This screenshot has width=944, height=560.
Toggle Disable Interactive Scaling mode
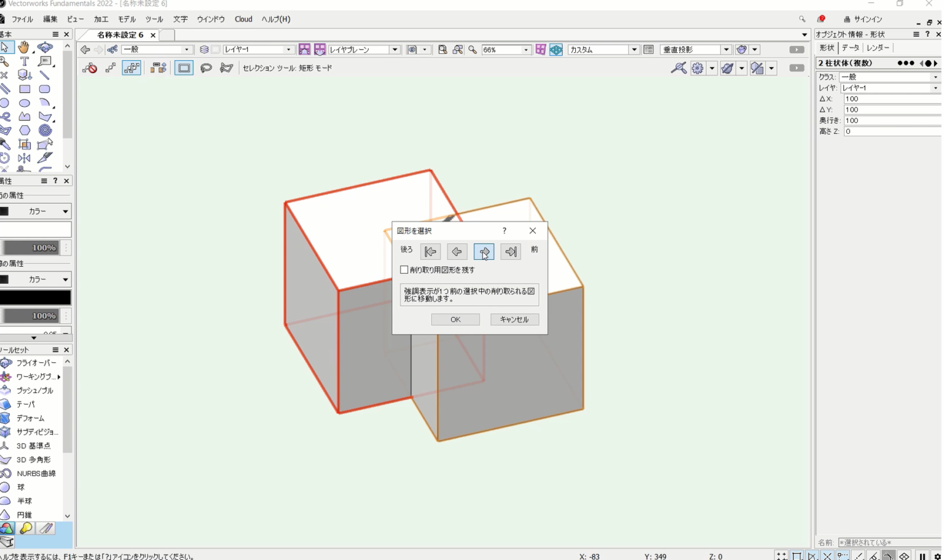(90, 68)
